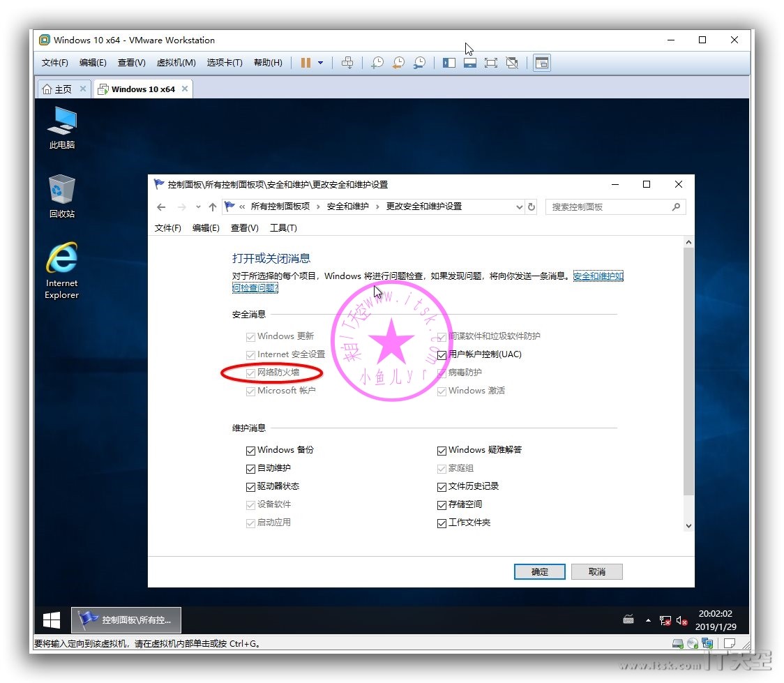Open the snapshot manager icon
The image size is (784, 683).
click(419, 63)
